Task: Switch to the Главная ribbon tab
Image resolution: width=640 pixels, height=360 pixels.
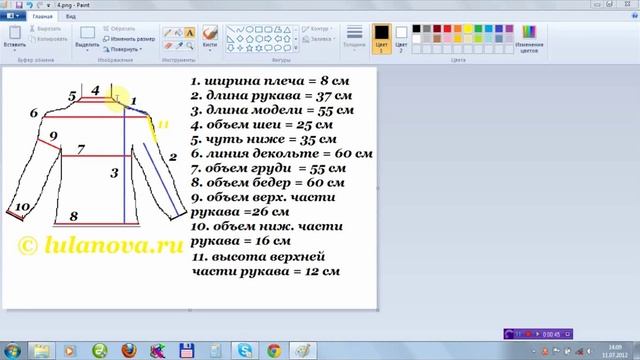Action: coord(42,16)
